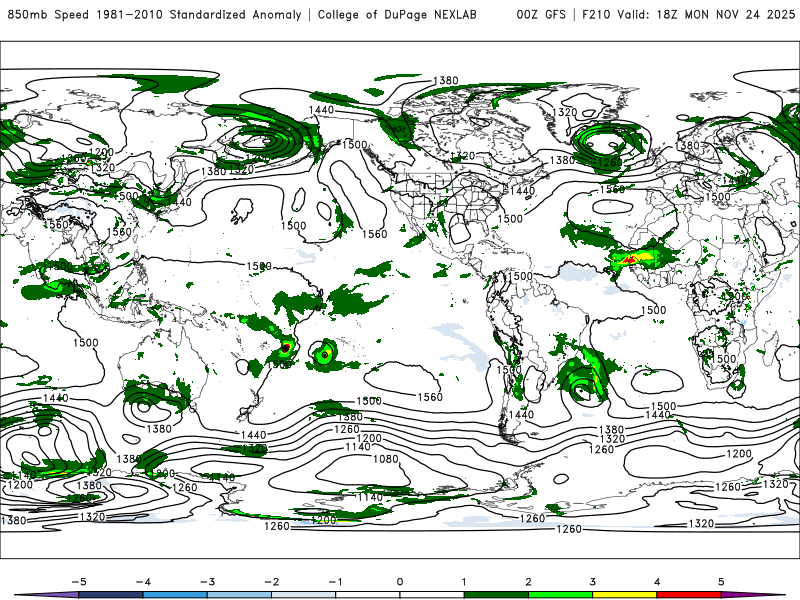The height and width of the screenshot is (600, 800).
Task: Click the "0" colorbar label
Action: (x=400, y=582)
